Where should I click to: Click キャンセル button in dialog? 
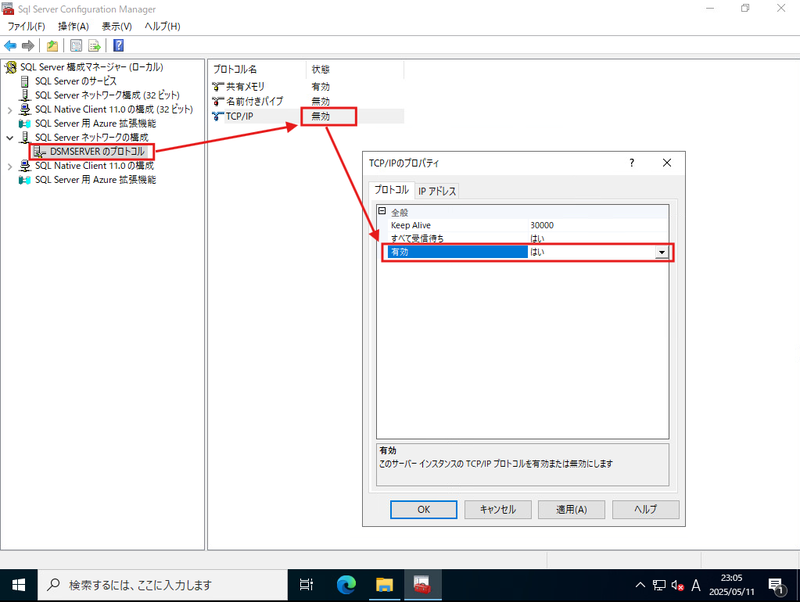(497, 509)
